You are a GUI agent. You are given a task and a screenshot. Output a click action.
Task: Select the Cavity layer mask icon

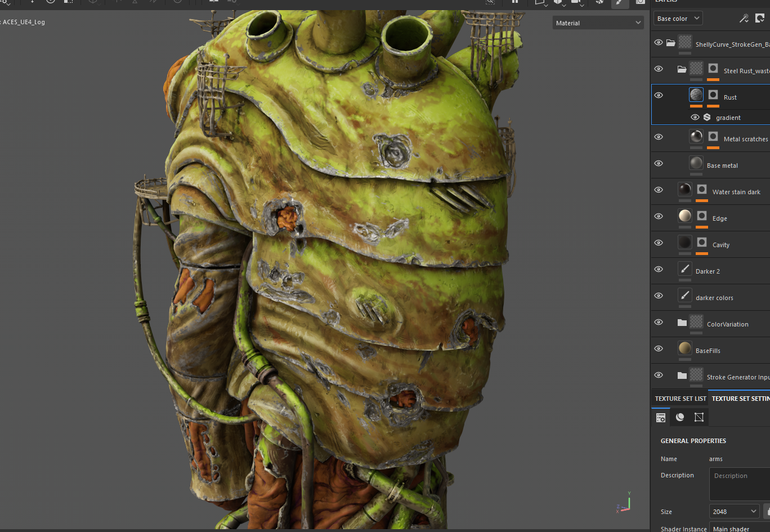click(x=702, y=242)
